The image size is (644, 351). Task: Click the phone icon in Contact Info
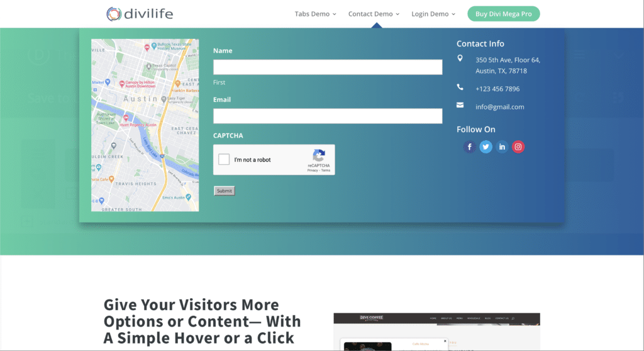tap(460, 87)
